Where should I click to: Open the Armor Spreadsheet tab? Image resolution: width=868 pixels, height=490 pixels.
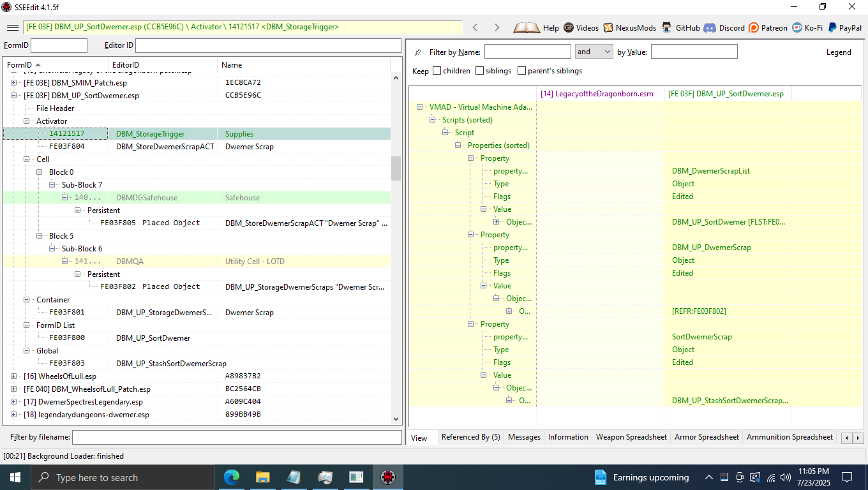point(707,437)
